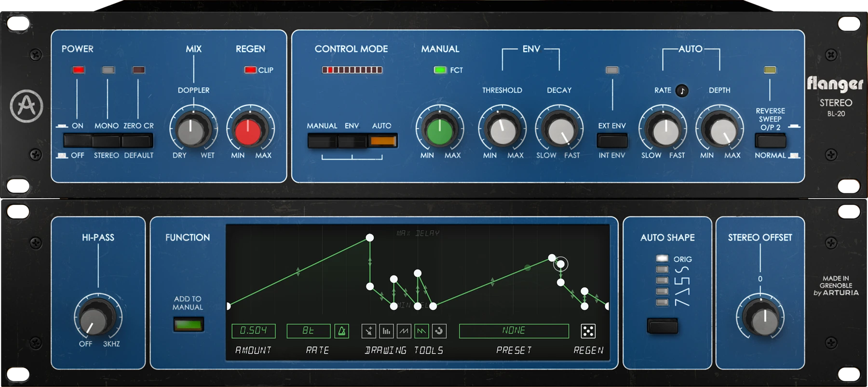Click the AUTO SHAPE panel title
The height and width of the screenshot is (387, 868).
click(x=667, y=238)
